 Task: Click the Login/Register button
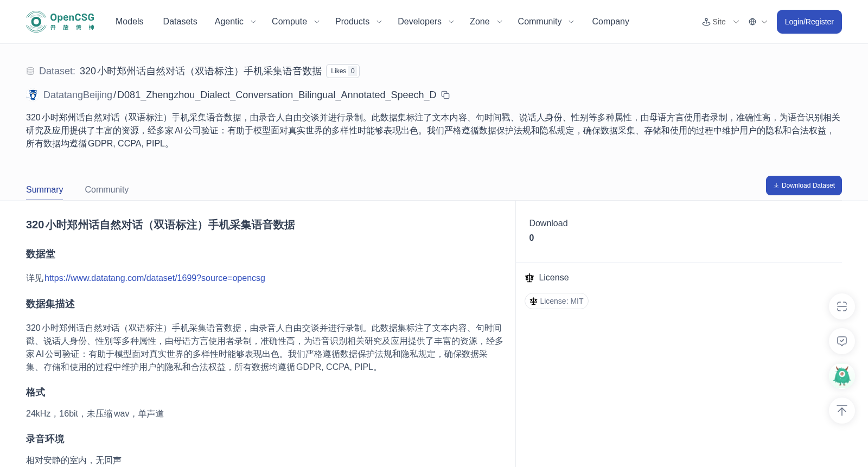coord(809,22)
